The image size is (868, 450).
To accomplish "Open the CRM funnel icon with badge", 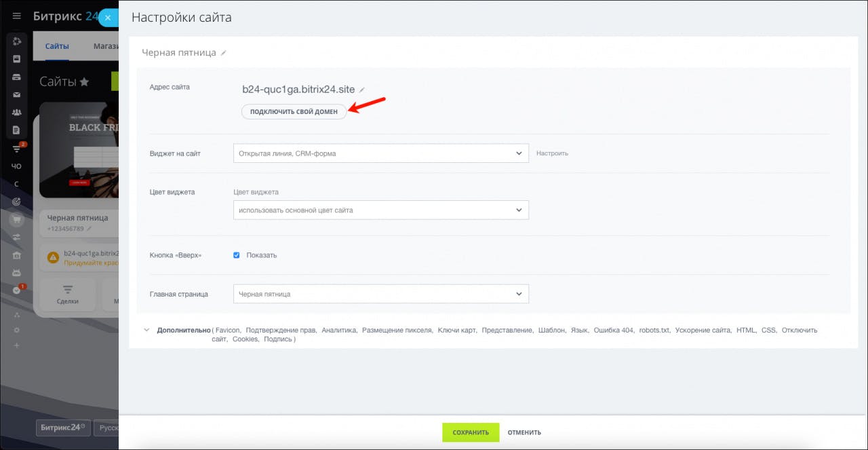I will pyautogui.click(x=17, y=149).
